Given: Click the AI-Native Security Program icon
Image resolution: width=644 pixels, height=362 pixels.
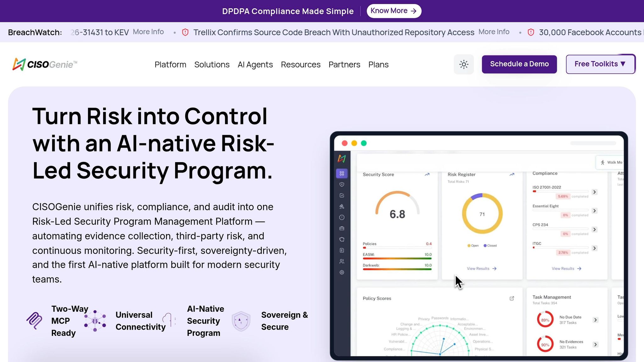Looking at the screenshot, I should 169,320.
